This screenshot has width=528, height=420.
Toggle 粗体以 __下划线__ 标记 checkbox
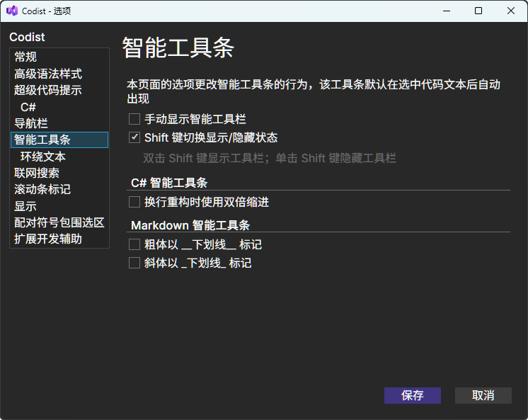[134, 245]
